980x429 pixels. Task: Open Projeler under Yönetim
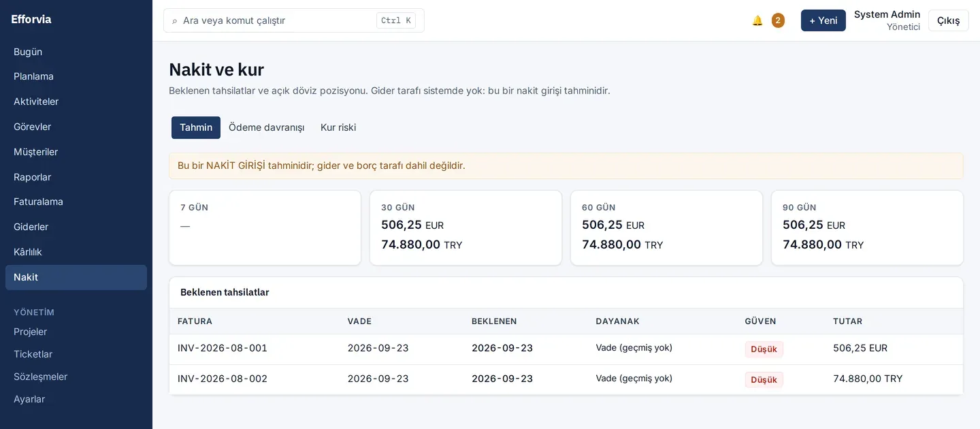[76, 332]
